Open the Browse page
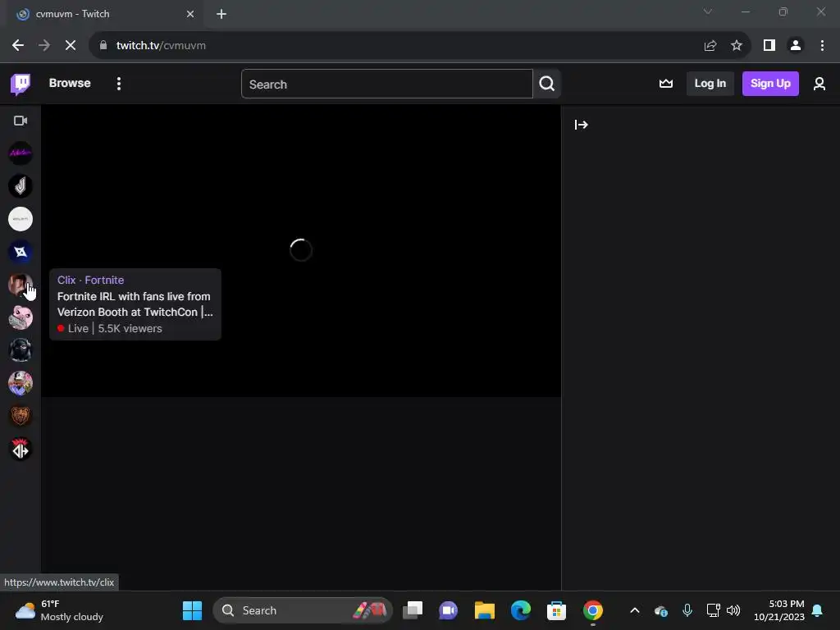 click(70, 83)
